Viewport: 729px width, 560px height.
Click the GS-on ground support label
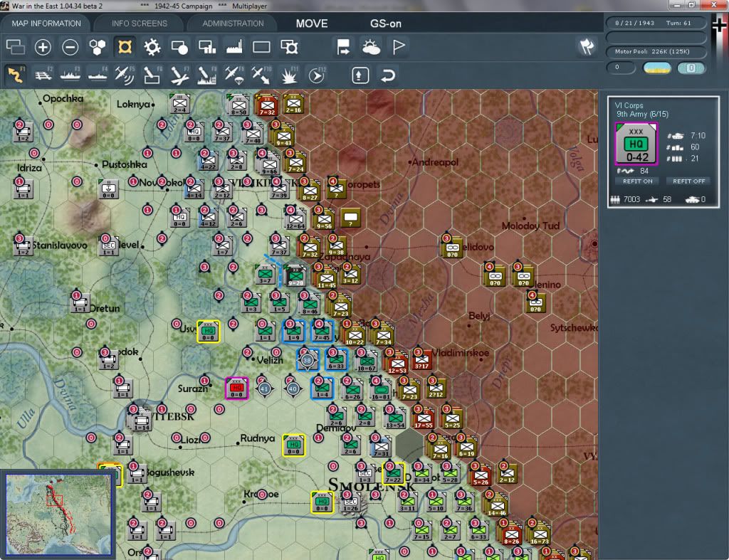[x=385, y=23]
